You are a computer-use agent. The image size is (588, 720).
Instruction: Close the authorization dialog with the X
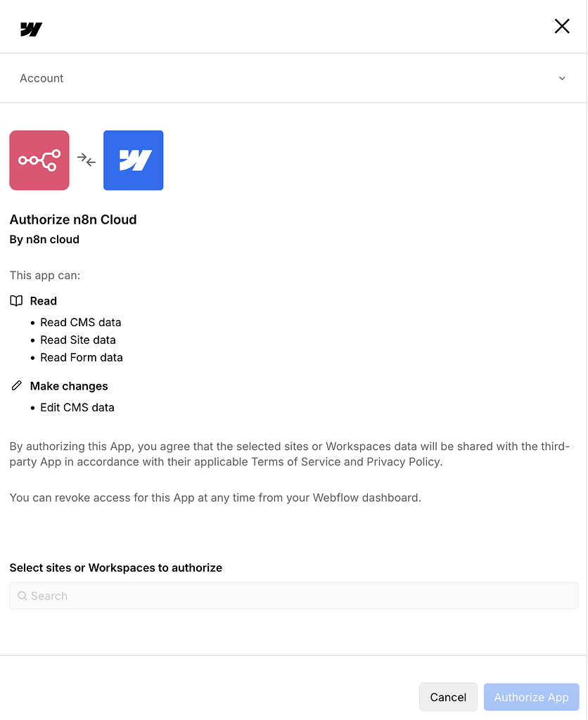(562, 25)
